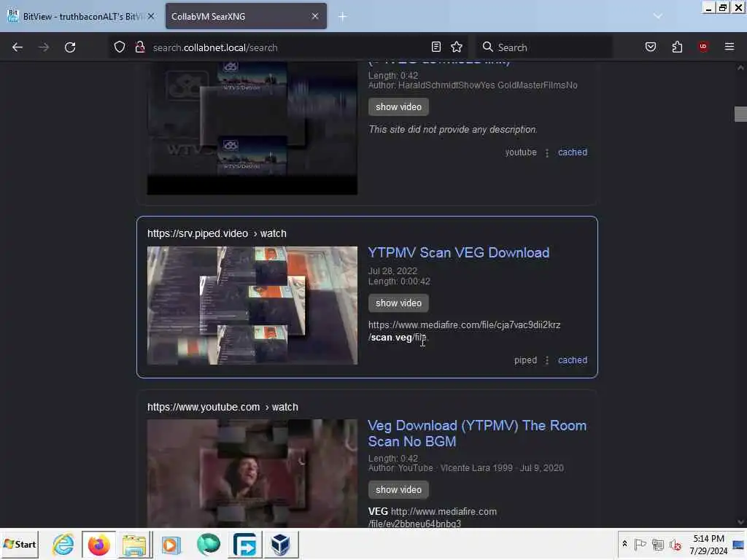
Task: Click the network tray icon
Action: pyautogui.click(x=658, y=544)
